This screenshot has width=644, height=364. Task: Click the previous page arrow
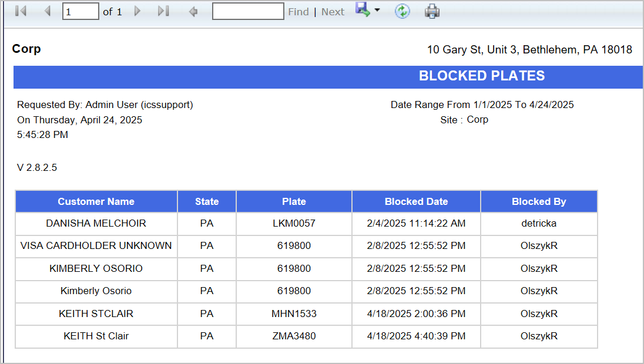48,11
